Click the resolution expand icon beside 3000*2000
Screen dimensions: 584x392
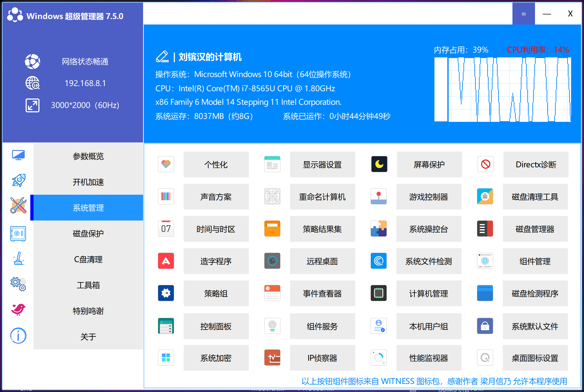pos(33,105)
